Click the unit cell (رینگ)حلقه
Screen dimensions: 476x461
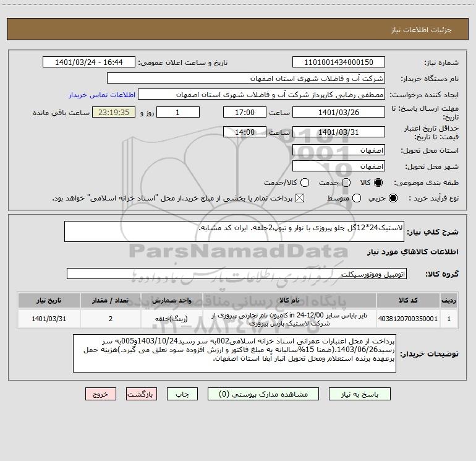click(x=171, y=319)
